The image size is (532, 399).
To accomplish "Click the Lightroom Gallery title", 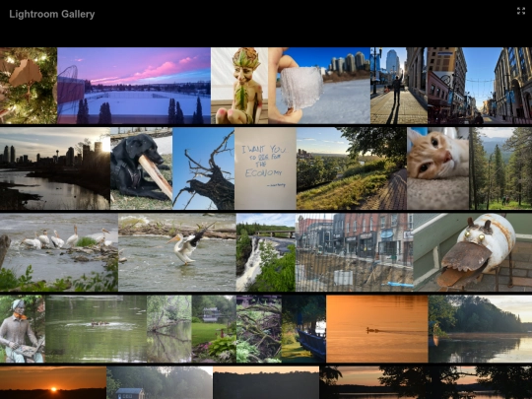I will (x=52, y=14).
